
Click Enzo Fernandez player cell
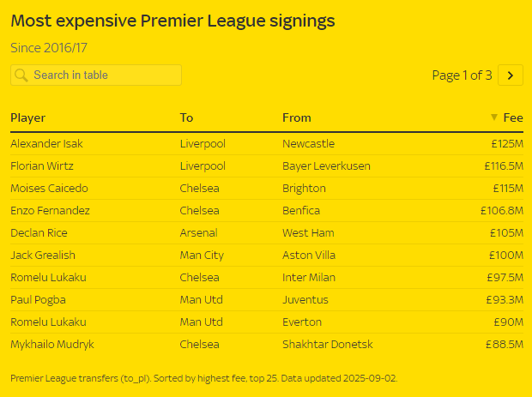pos(51,210)
